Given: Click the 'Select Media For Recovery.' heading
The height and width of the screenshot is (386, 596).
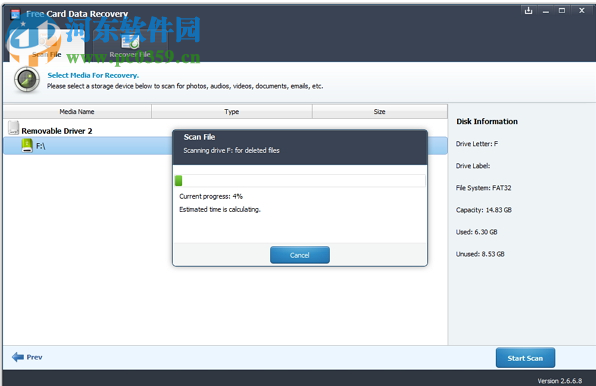Looking at the screenshot, I should [93, 75].
